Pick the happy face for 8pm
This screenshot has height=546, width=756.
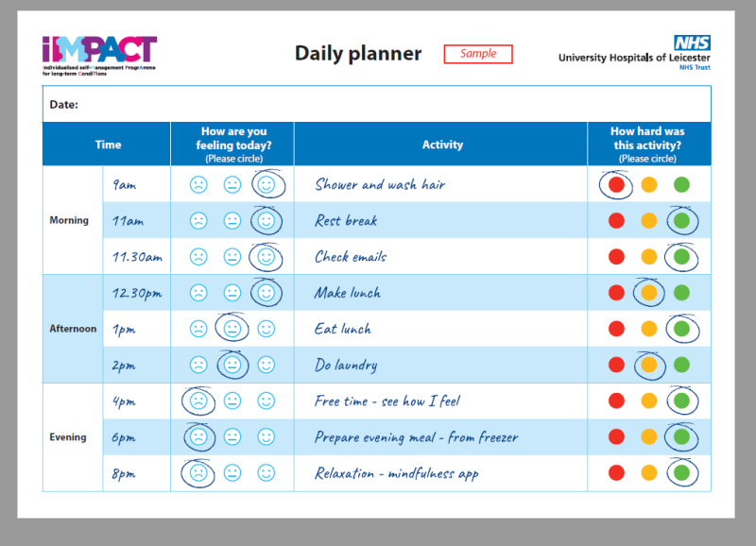[x=266, y=472]
